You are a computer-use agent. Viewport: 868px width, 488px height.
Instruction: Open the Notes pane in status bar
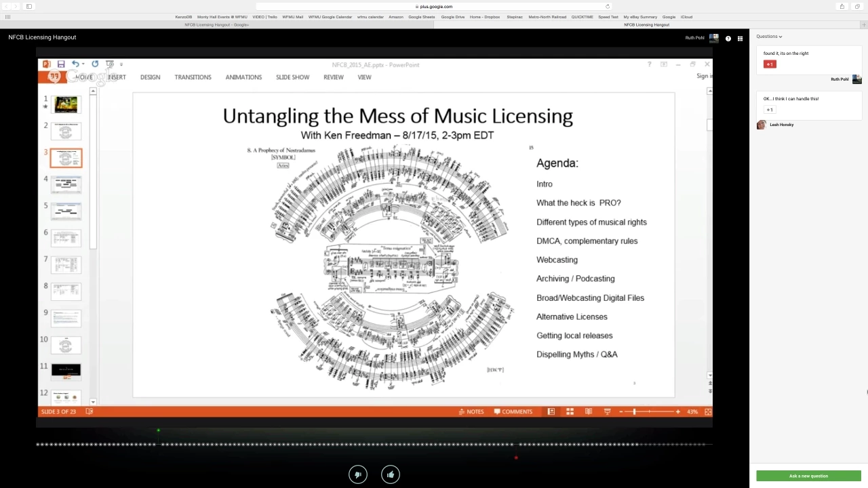(471, 411)
